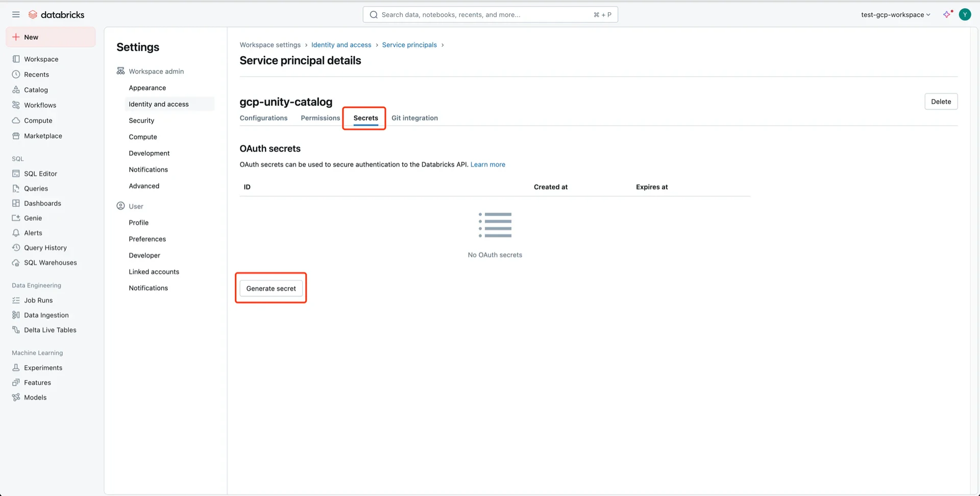Open the Alerts bell icon
The width and height of the screenshot is (980, 496).
coord(16,233)
